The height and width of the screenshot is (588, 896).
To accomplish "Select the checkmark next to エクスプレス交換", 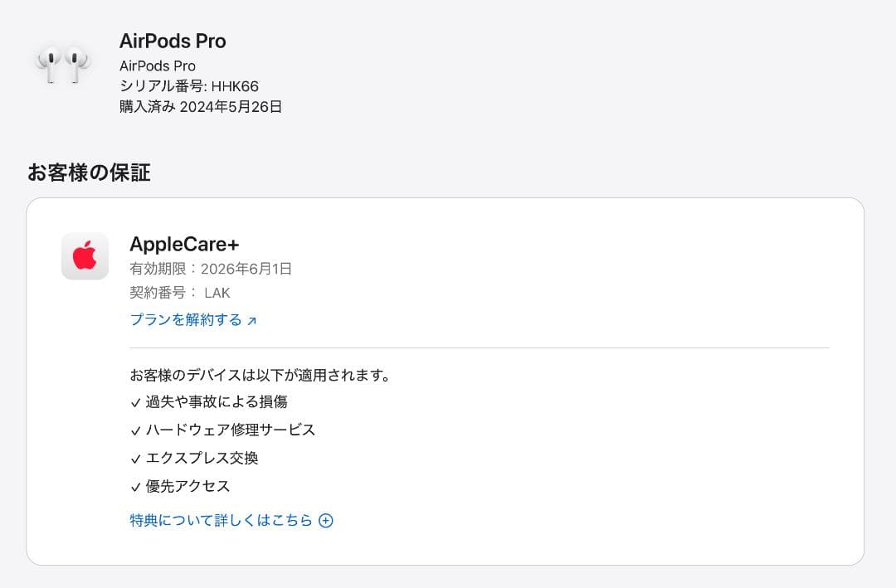I will (135, 458).
